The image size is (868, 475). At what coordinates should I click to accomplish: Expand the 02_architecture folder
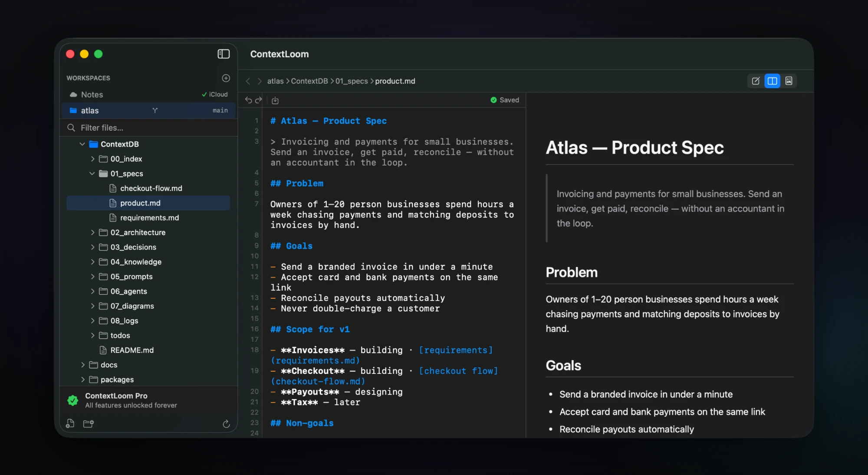92,233
